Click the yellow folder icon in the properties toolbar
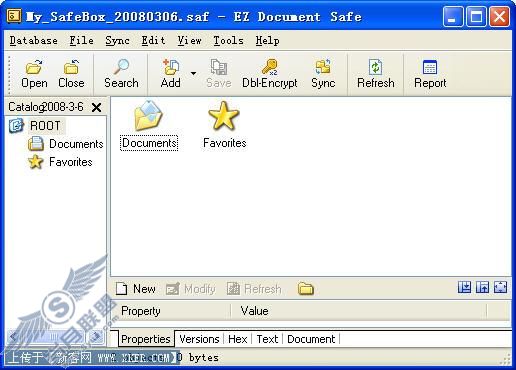The width and height of the screenshot is (516, 370). [x=306, y=288]
